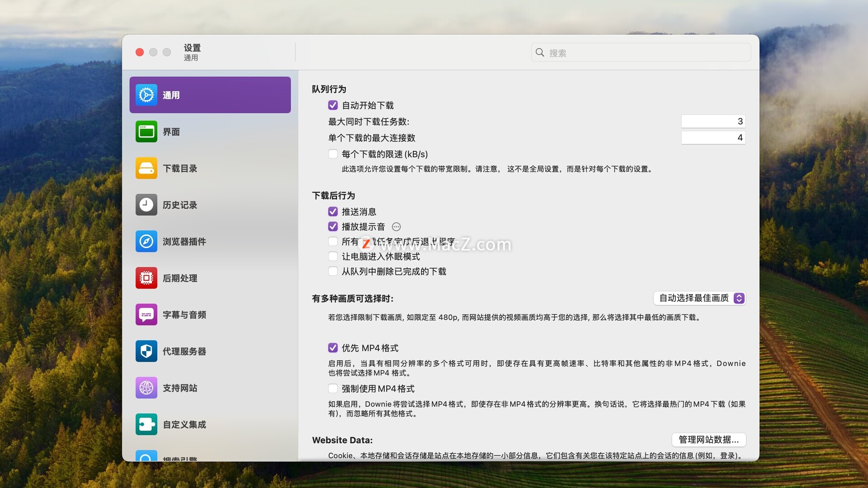Click the 有多种画质可选择时 label
Image resolution: width=868 pixels, height=488 pixels.
pos(353,299)
